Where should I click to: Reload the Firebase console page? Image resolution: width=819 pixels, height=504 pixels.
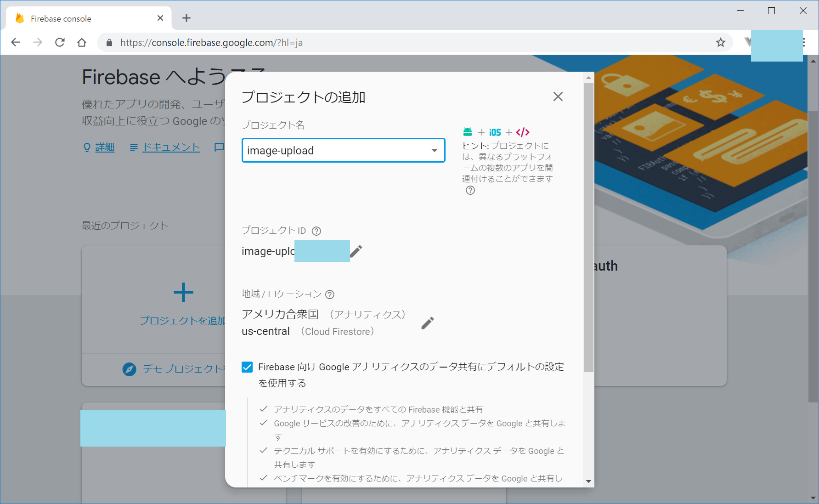(60, 43)
